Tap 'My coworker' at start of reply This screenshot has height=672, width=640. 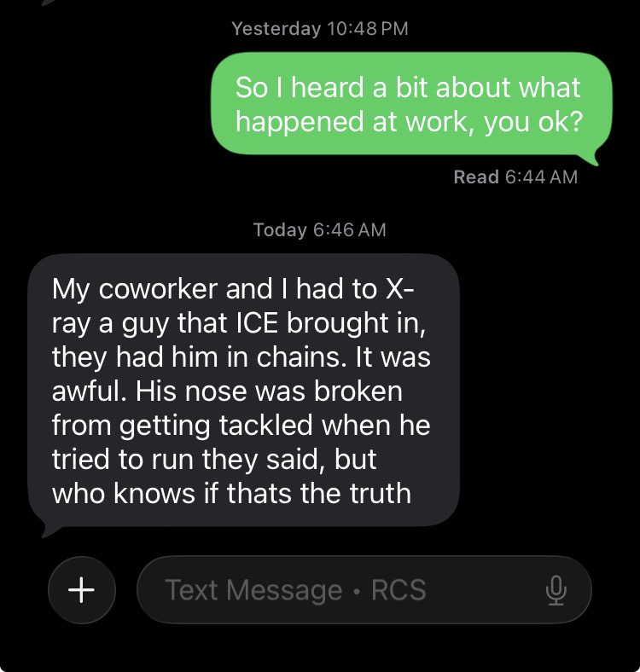point(134,288)
